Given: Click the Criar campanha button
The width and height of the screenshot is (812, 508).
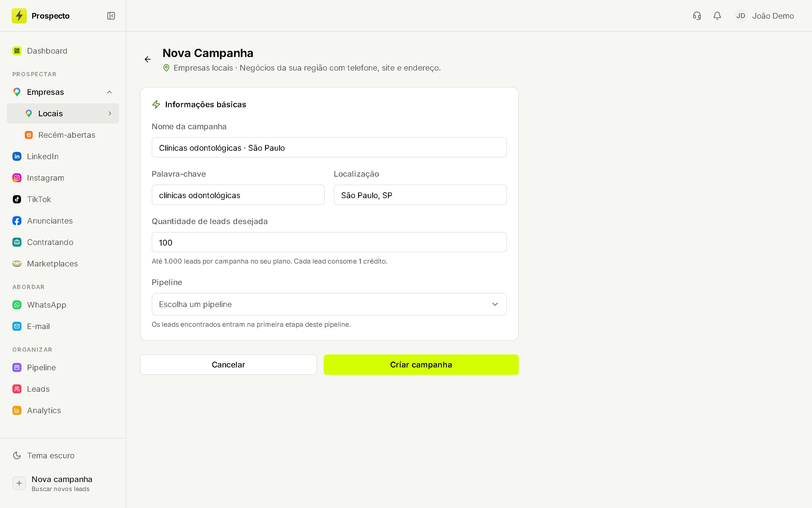Looking at the screenshot, I should (421, 365).
